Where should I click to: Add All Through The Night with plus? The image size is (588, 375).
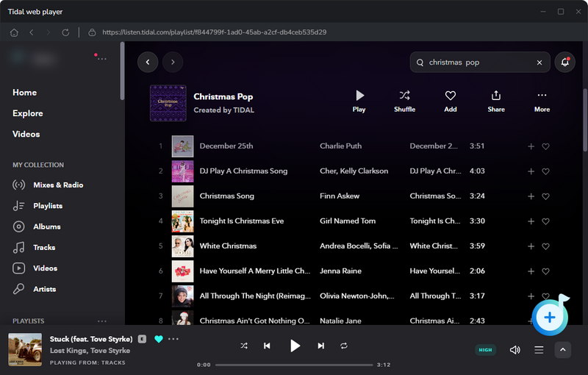(531, 296)
